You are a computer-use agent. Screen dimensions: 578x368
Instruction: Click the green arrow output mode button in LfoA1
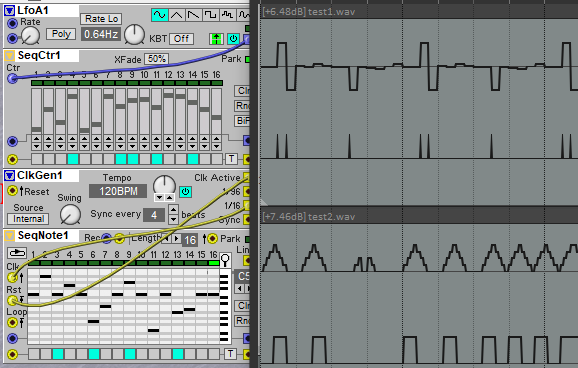(216, 39)
